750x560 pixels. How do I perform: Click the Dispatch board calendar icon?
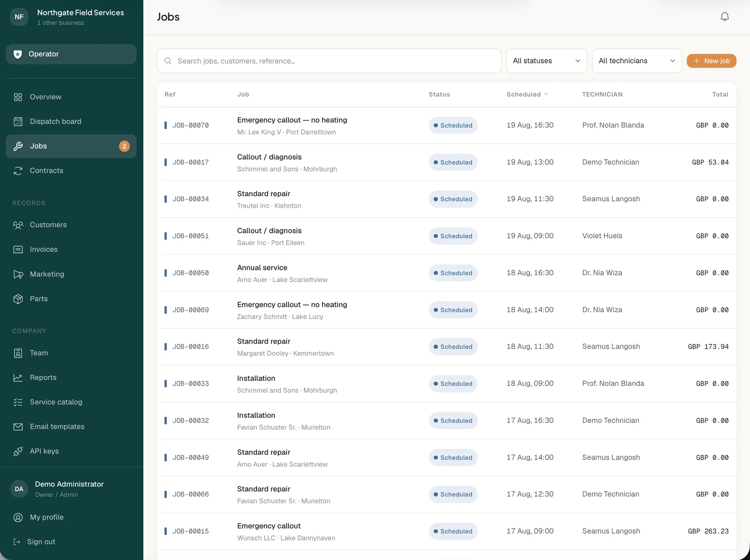pos(18,122)
